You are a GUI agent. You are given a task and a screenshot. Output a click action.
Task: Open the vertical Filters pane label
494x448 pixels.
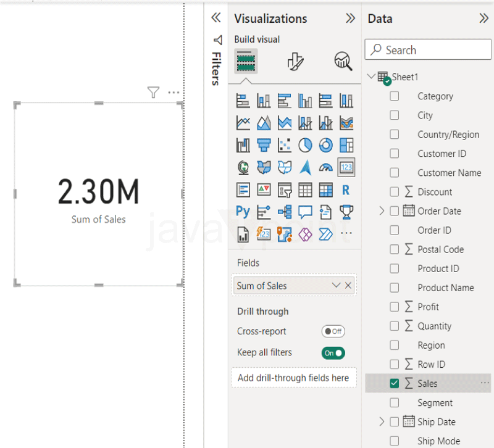217,69
